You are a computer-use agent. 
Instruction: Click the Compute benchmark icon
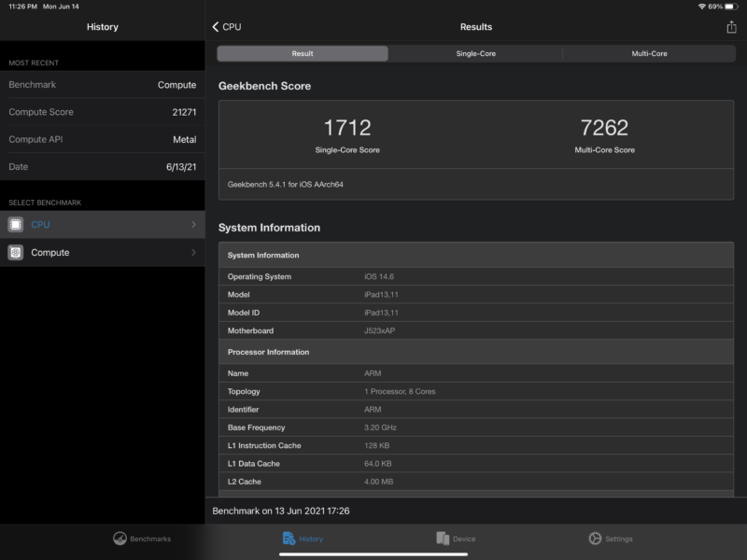point(16,252)
